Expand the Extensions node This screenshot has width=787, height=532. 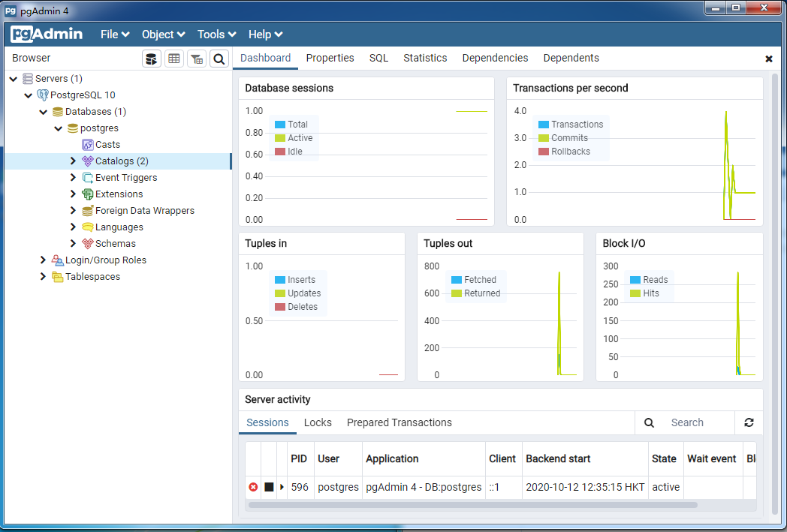(73, 194)
